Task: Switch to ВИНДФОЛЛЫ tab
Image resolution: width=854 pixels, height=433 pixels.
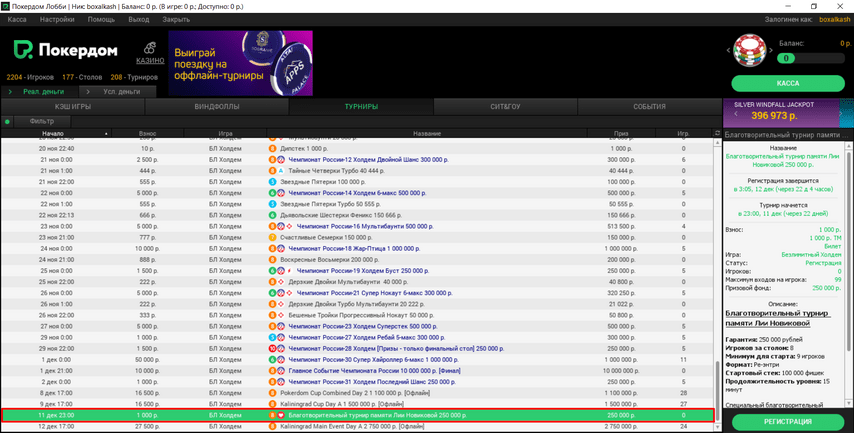Action: tap(217, 107)
